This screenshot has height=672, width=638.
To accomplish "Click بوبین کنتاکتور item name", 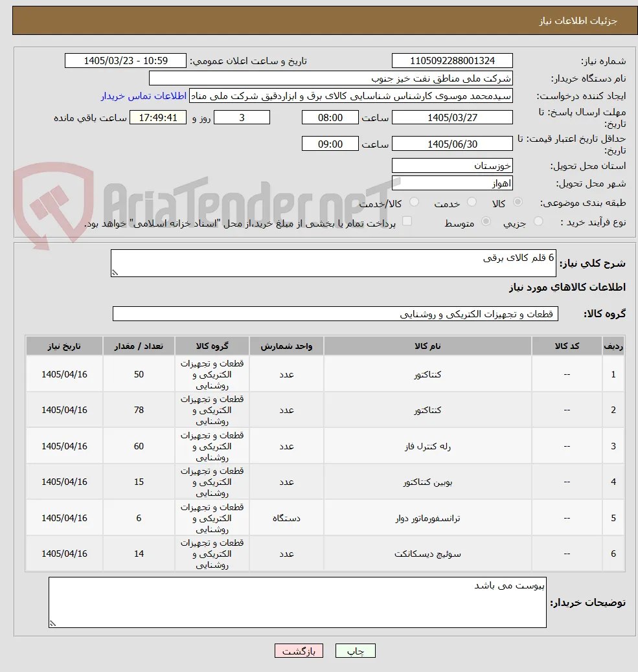I will 427,482.
